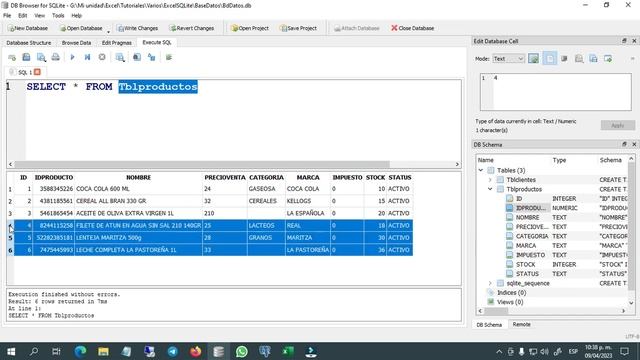The image size is (640, 360).
Task: Close the Edit Database Cell panel
Action: (x=634, y=41)
